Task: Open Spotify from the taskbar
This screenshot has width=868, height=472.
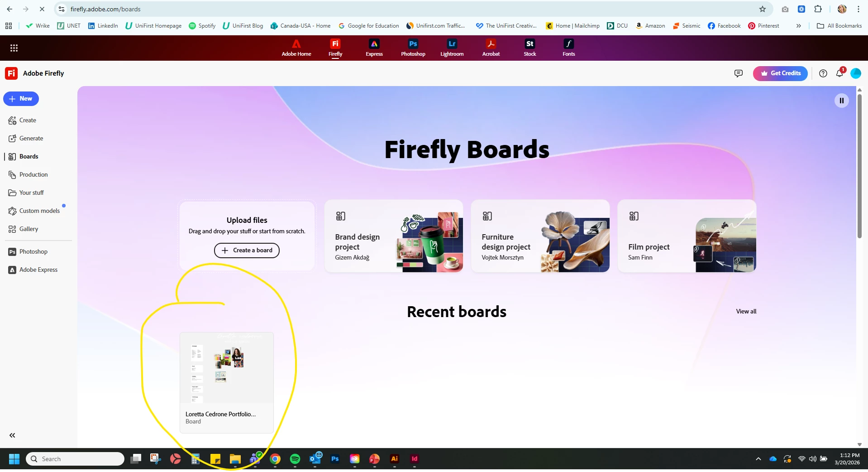Action: click(x=295, y=459)
